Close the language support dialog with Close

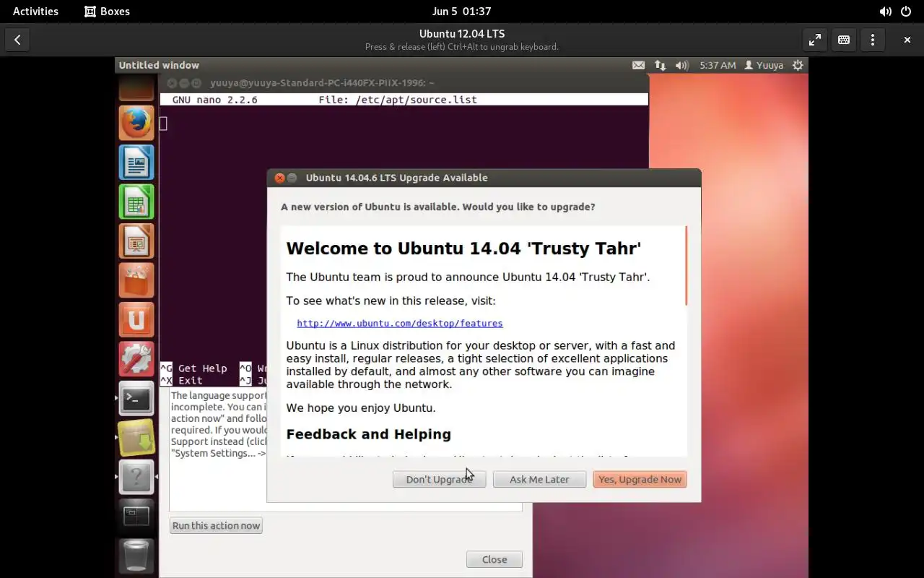click(x=494, y=559)
